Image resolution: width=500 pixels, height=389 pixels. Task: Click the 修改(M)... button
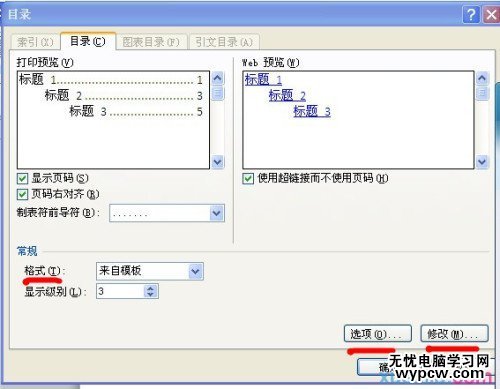[x=454, y=334]
